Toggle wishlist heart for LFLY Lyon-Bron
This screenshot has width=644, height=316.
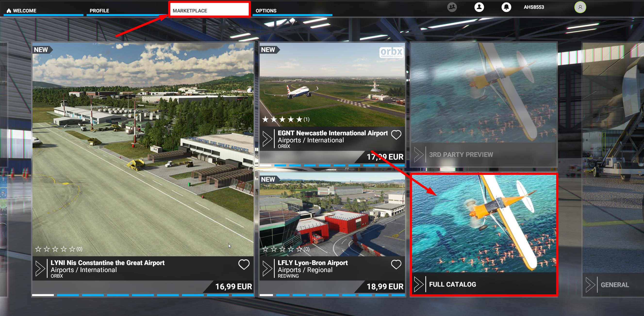396,265
